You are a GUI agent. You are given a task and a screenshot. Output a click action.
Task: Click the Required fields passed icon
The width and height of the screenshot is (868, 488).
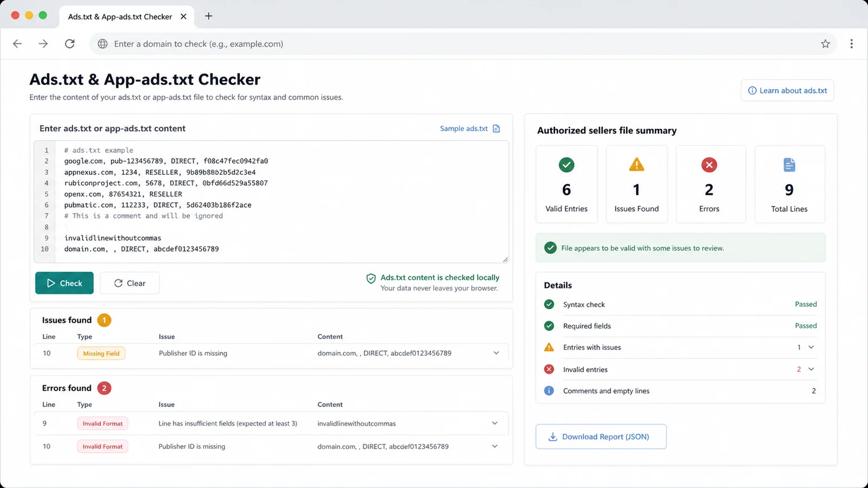(x=549, y=326)
